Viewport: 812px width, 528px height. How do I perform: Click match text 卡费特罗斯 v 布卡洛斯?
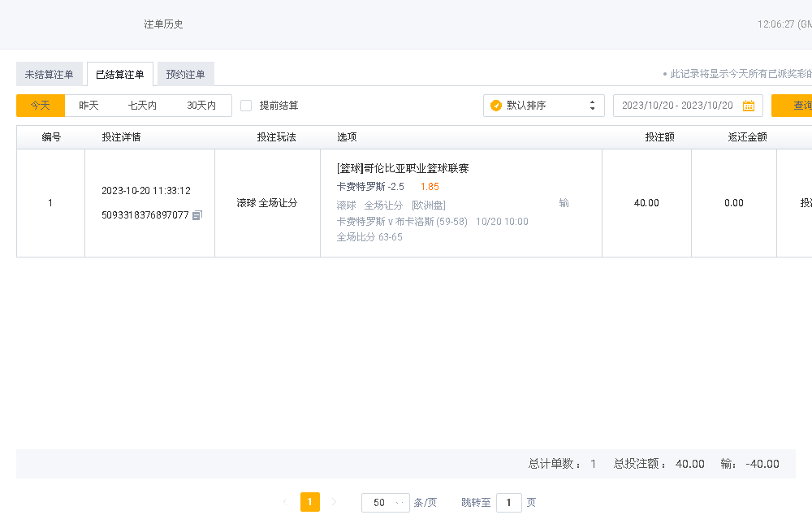tap(385, 222)
